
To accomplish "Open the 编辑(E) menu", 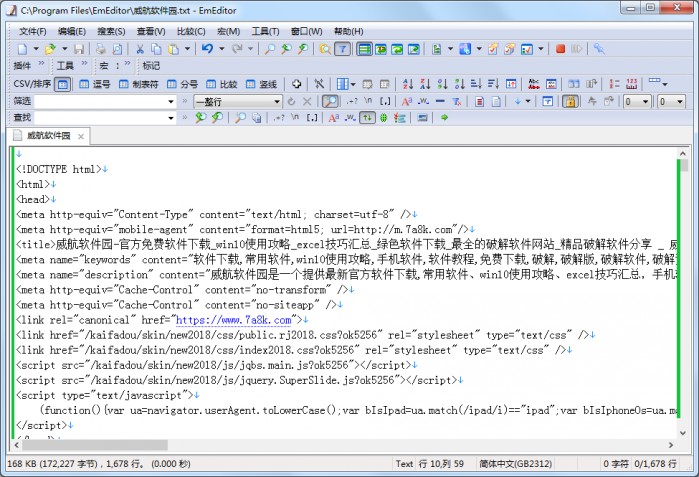I will click(x=72, y=31).
